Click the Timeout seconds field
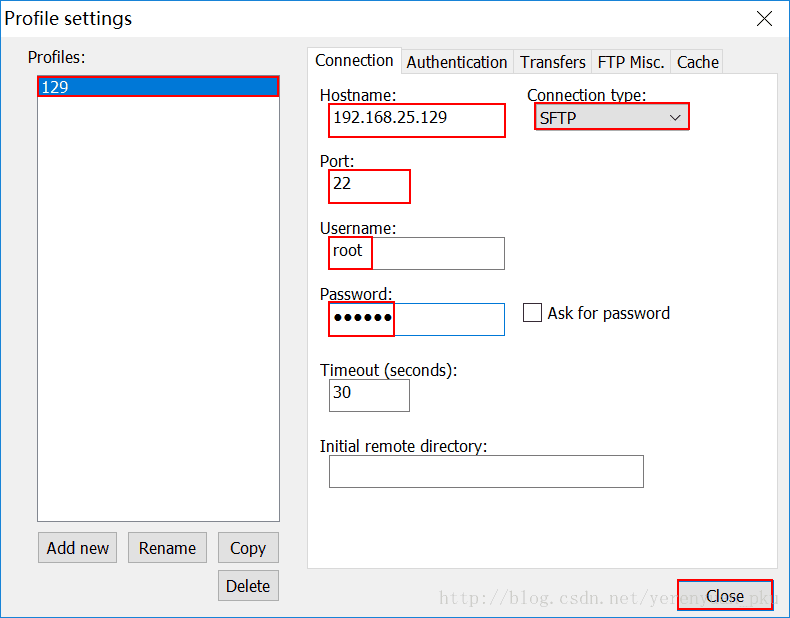Screen dimensions: 790x618 pos(369,394)
